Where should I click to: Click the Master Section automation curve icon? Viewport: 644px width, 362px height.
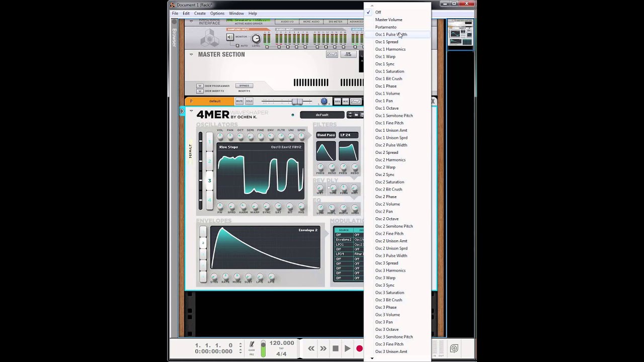pyautogui.click(x=332, y=54)
